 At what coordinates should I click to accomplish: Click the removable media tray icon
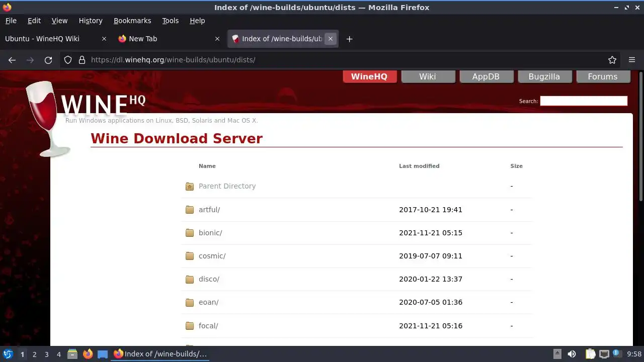[557, 354]
